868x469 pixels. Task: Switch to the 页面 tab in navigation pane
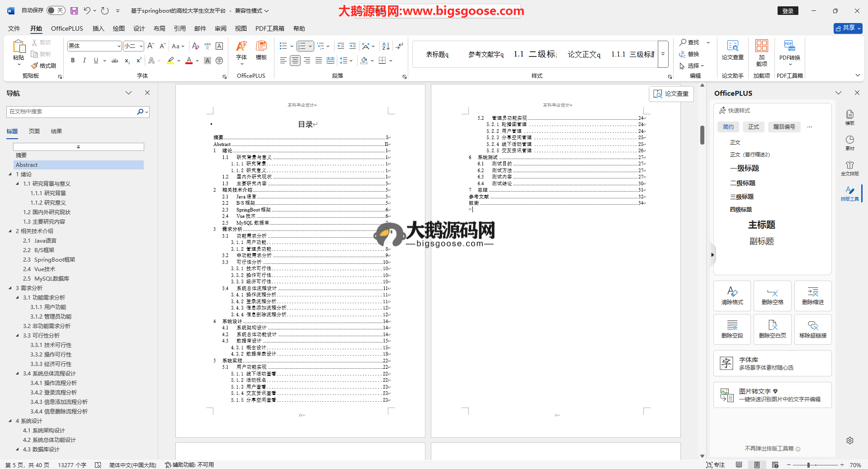pos(34,131)
